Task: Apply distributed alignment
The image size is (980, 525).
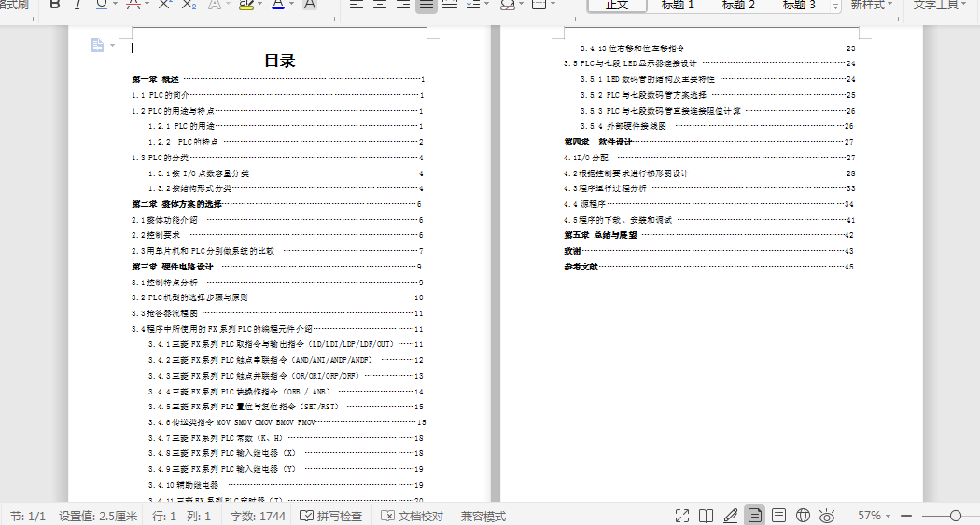Action: (x=450, y=5)
